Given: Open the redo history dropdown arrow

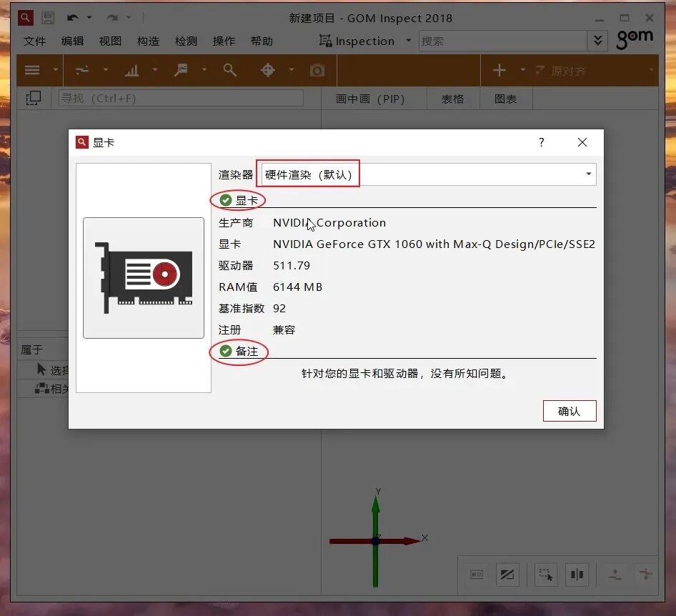Looking at the screenshot, I should (129, 18).
